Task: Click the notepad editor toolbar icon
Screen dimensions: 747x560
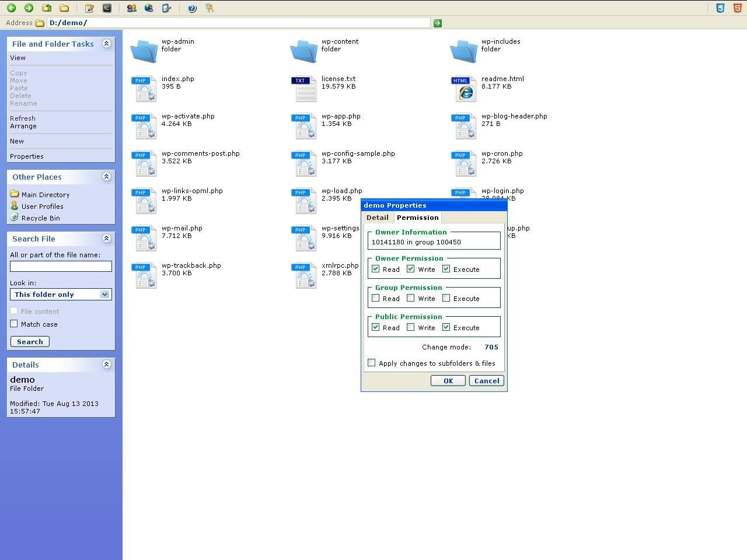Action: coord(89,8)
